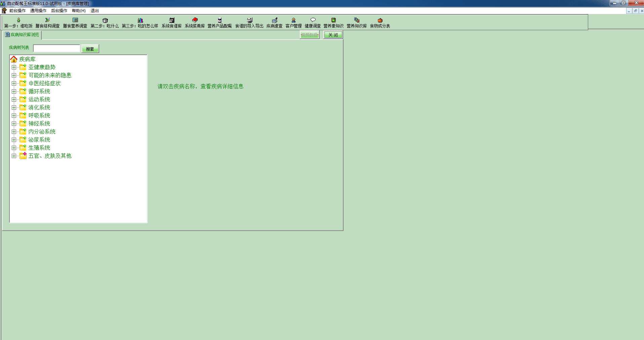Expand the 呼吸系统 node

click(14, 115)
